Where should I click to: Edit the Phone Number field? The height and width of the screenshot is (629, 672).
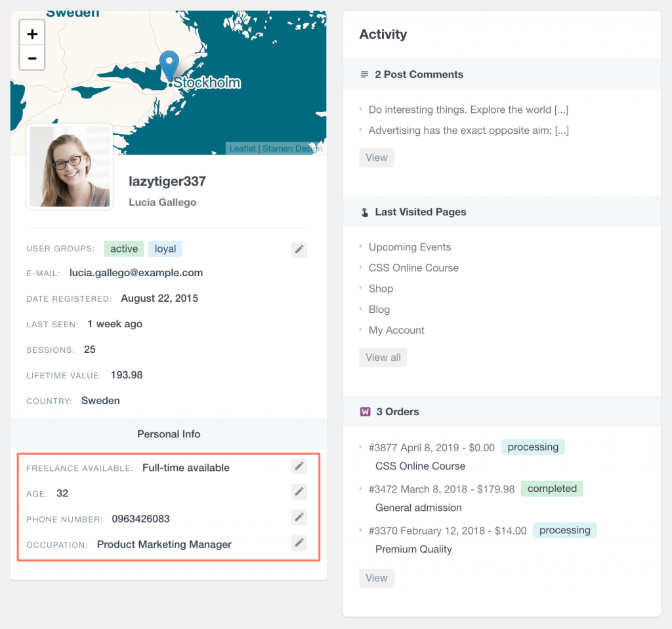click(x=299, y=517)
